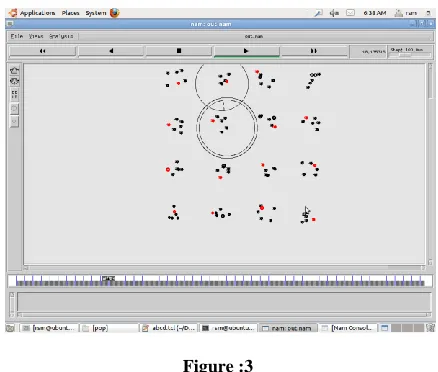This screenshot has height=372, width=438.
Task: Stop the animation with the square button
Action: (x=179, y=51)
